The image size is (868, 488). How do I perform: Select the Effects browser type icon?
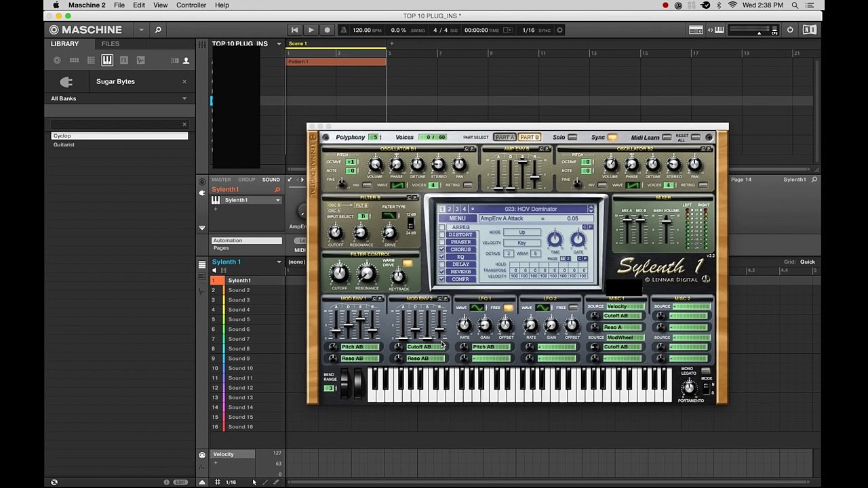coord(124,60)
